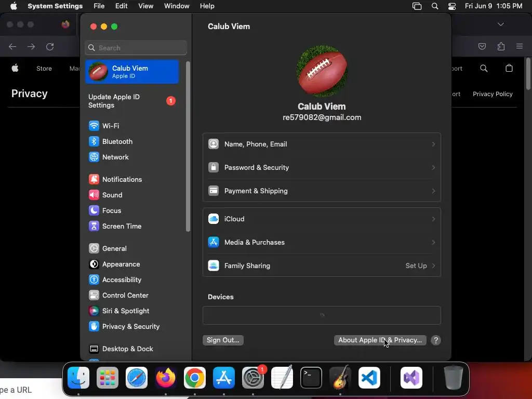Open App Store from the Dock
This screenshot has width=532, height=399.
click(x=224, y=378)
